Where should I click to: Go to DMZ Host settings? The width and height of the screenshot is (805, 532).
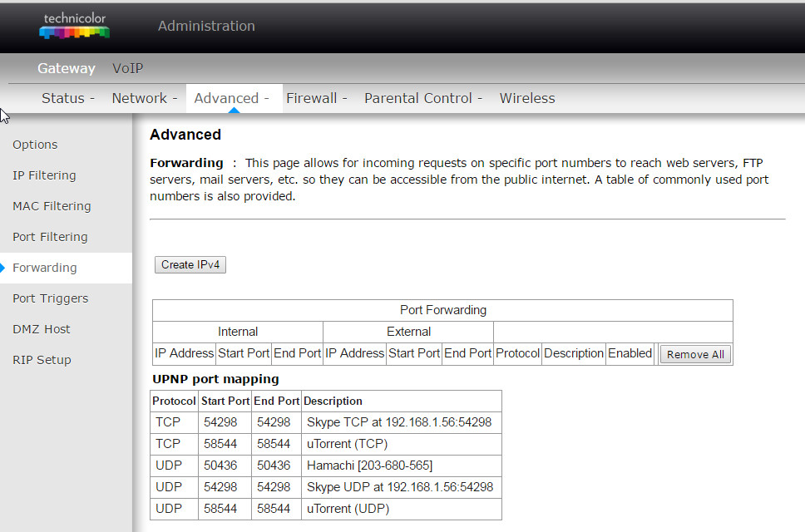(41, 329)
